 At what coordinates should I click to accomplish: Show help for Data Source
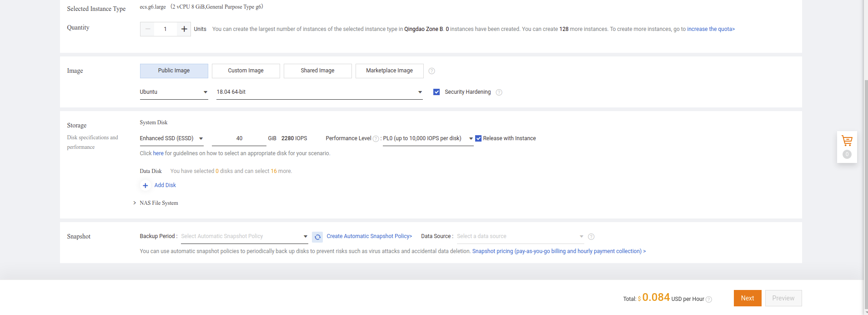[x=591, y=237]
